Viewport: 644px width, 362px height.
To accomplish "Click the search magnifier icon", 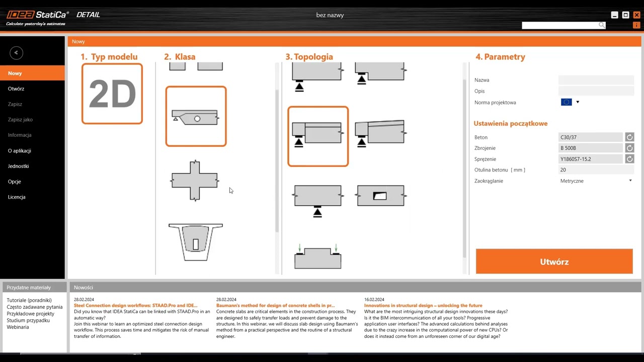I will point(602,25).
